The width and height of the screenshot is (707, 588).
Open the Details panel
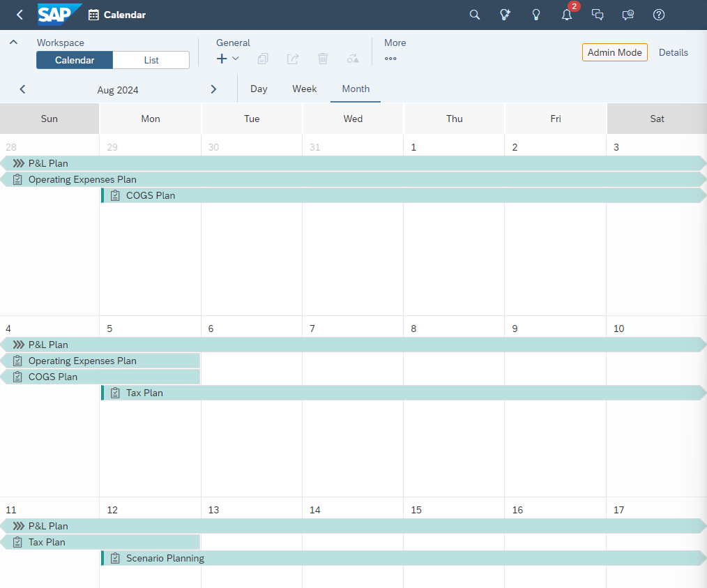coord(674,52)
